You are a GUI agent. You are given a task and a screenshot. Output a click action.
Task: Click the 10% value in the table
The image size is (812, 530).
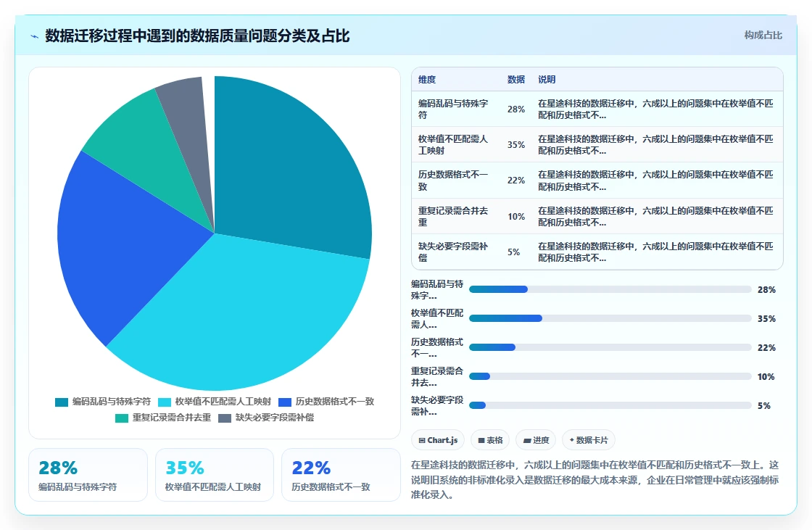point(516,217)
